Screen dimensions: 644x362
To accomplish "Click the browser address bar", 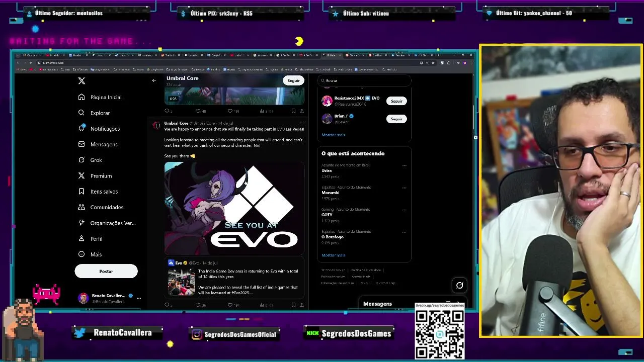I will [x=226, y=63].
